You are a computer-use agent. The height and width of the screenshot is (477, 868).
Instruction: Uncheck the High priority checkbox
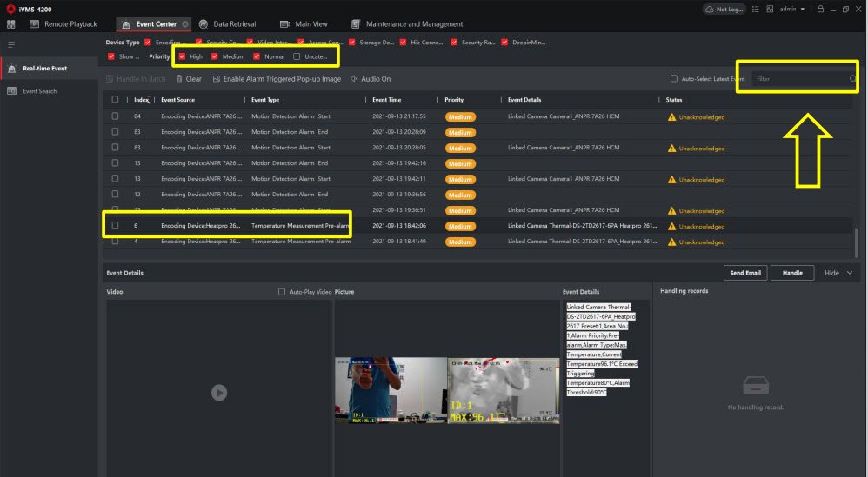pos(182,56)
